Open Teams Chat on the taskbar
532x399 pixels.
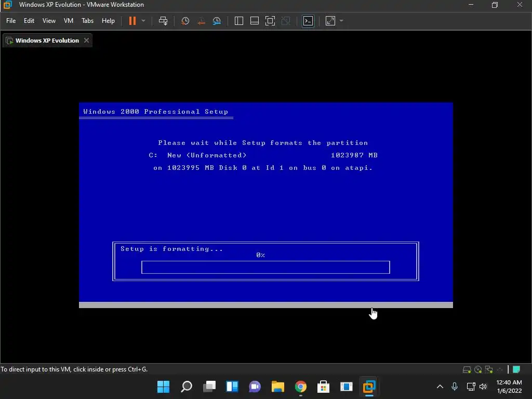[x=255, y=387]
